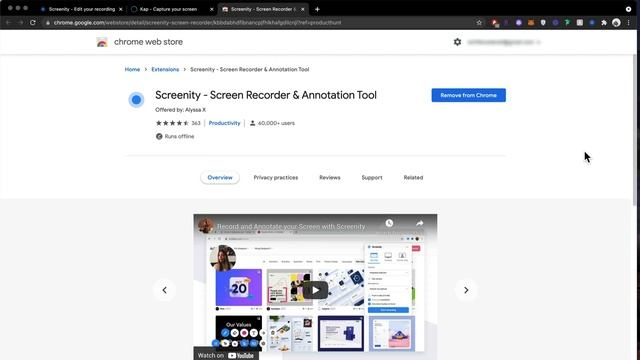Click the star rating of the extension

pyautogui.click(x=172, y=123)
